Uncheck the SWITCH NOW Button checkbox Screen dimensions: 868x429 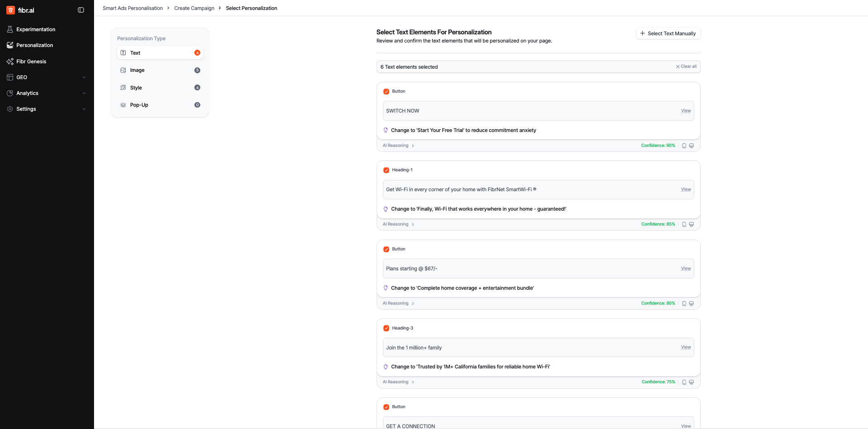tap(386, 92)
